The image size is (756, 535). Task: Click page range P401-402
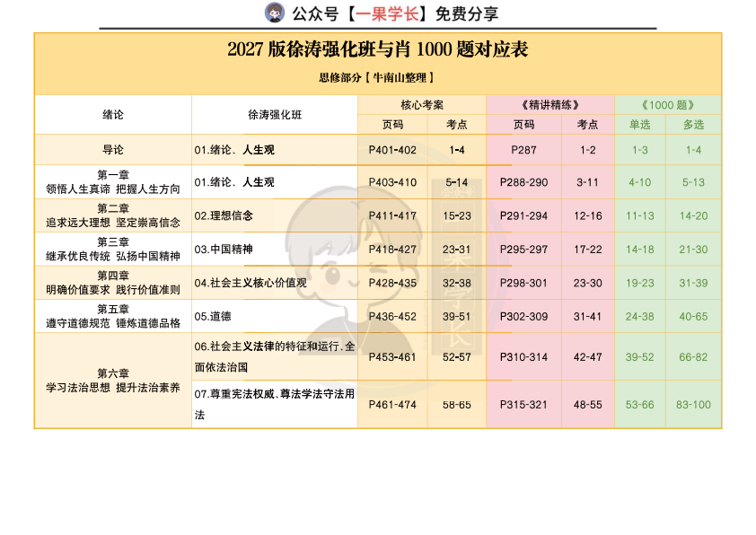click(392, 150)
